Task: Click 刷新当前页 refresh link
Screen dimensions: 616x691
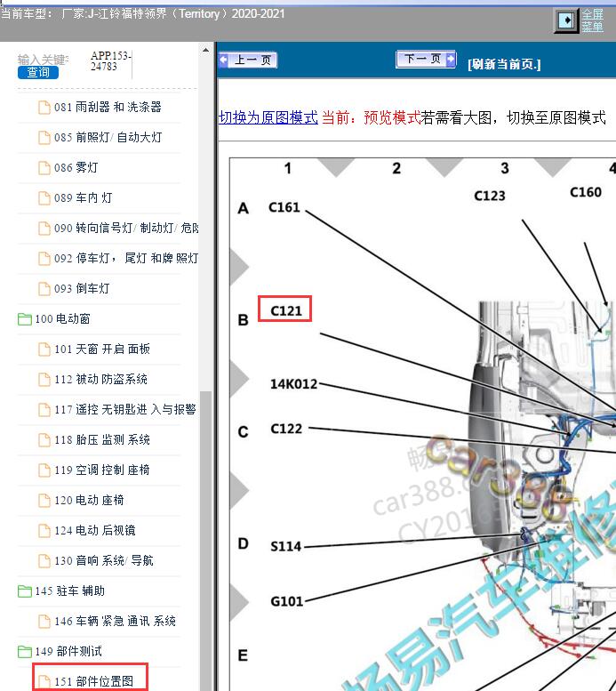Action: pyautogui.click(x=504, y=64)
